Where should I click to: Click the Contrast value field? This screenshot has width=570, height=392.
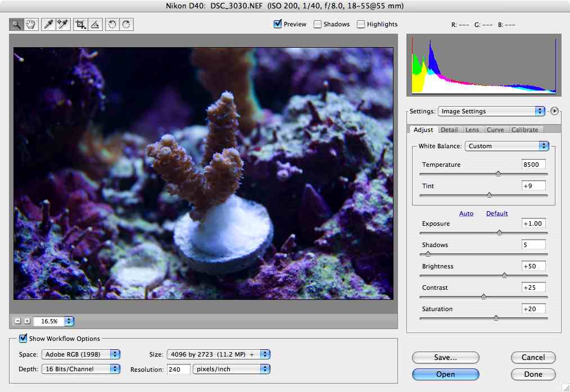(533, 288)
